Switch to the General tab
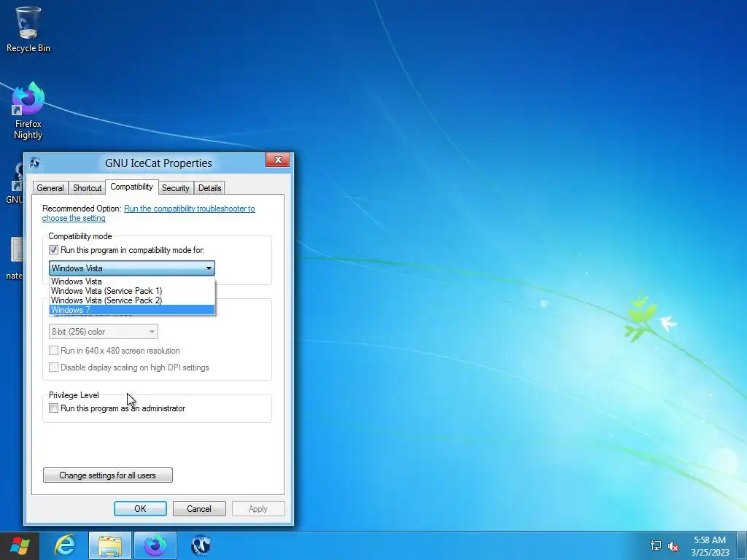This screenshot has width=747, height=560. (x=50, y=188)
